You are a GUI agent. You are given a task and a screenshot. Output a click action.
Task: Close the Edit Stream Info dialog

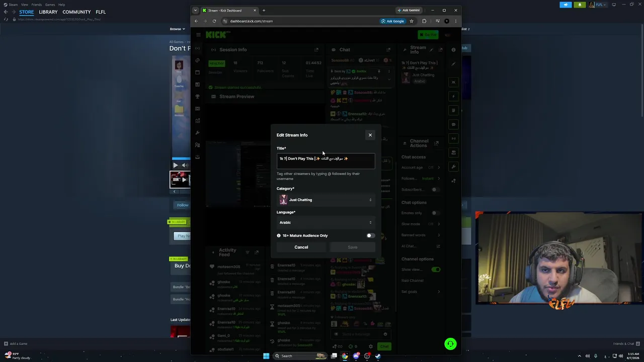pyautogui.click(x=370, y=135)
